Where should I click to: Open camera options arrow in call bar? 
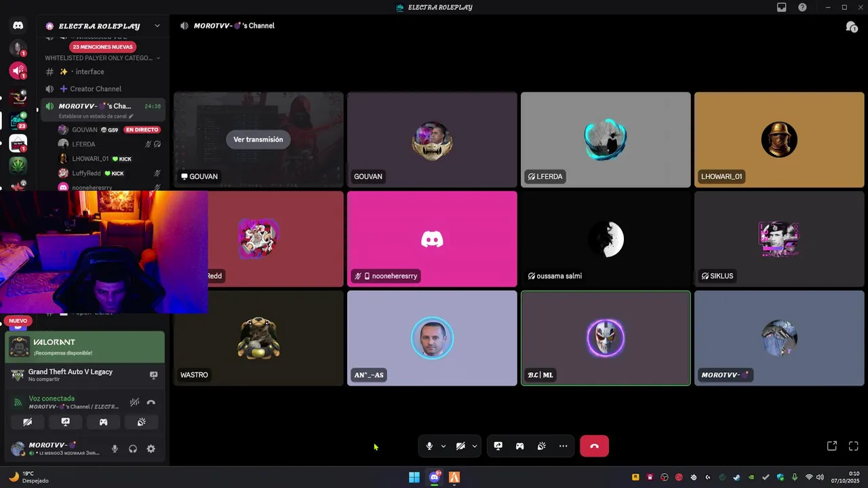pyautogui.click(x=475, y=446)
